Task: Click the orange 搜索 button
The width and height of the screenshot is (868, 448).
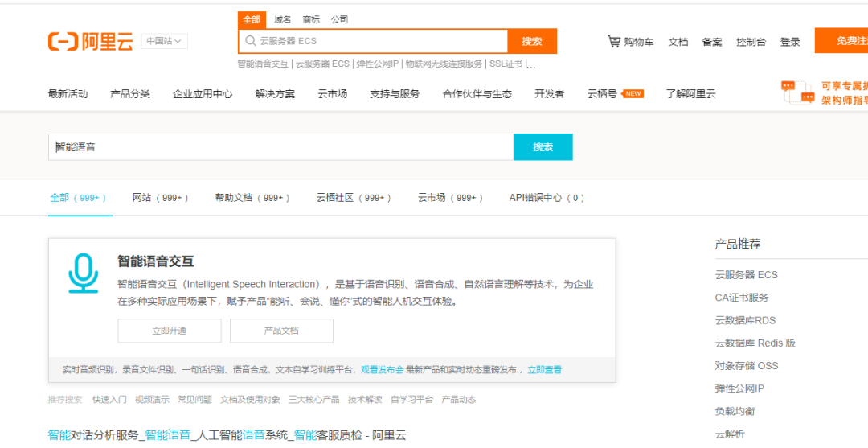Action: [x=532, y=42]
